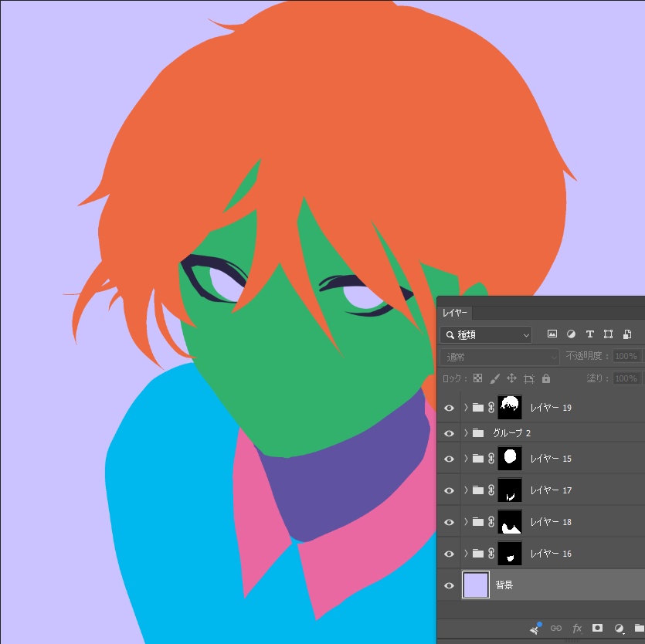Toggle visibility of グループ 2
Image resolution: width=645 pixels, height=644 pixels.
click(x=450, y=433)
